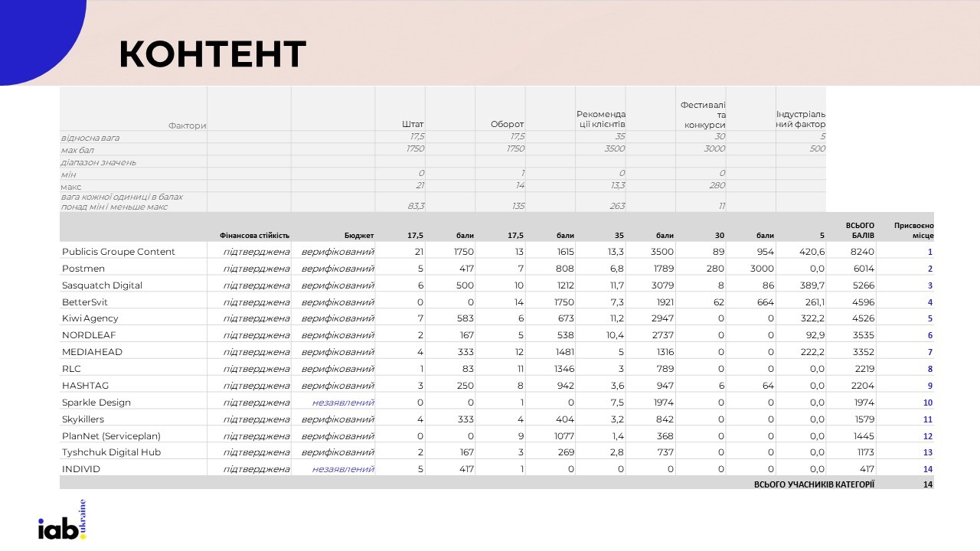Click Sparkle Design's незаявлений budget link
The image size is (980, 551).
[343, 403]
